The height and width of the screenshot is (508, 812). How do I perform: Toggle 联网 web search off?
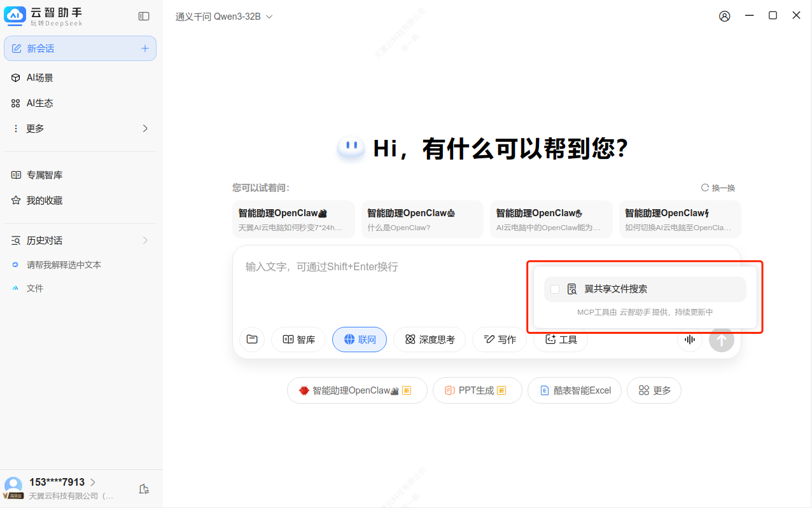click(360, 340)
